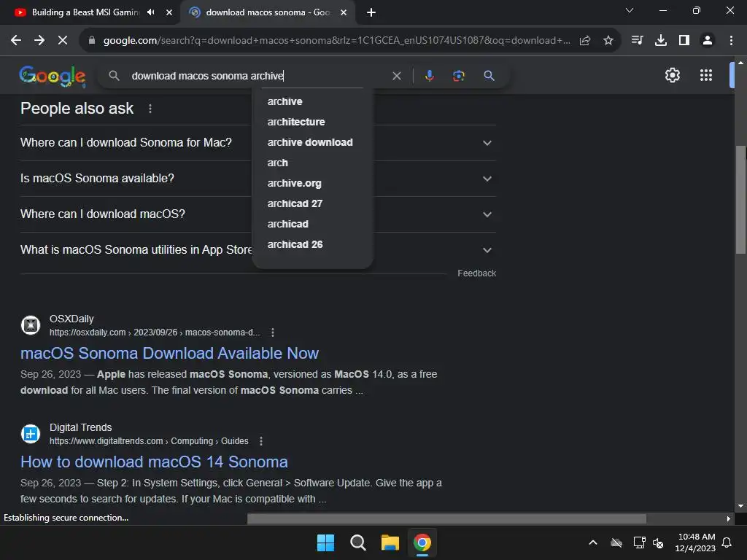Open the clock and date flyout
Screen dimensions: 747x560
click(695, 542)
